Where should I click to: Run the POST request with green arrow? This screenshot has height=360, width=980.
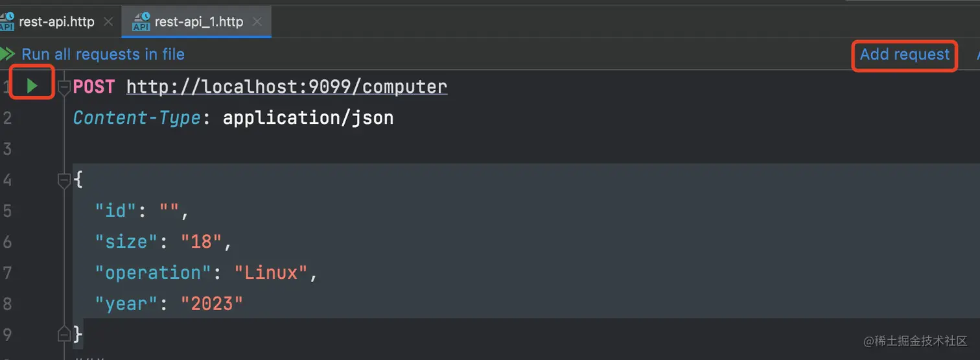pos(32,85)
